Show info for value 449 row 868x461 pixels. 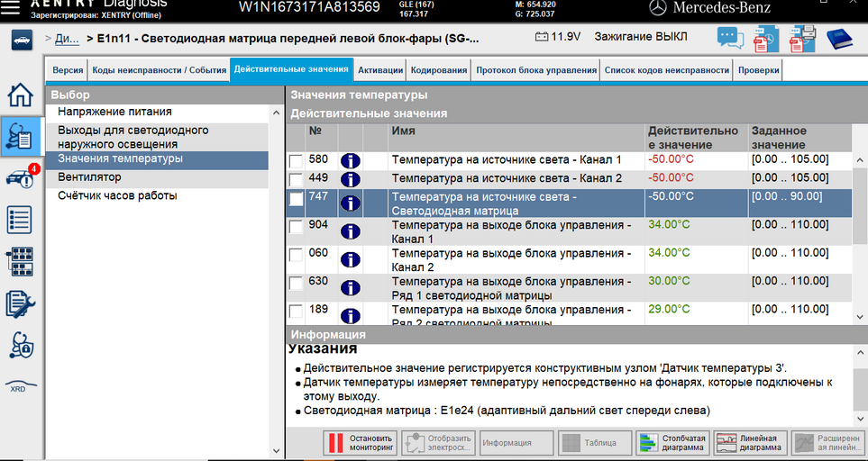(351, 180)
